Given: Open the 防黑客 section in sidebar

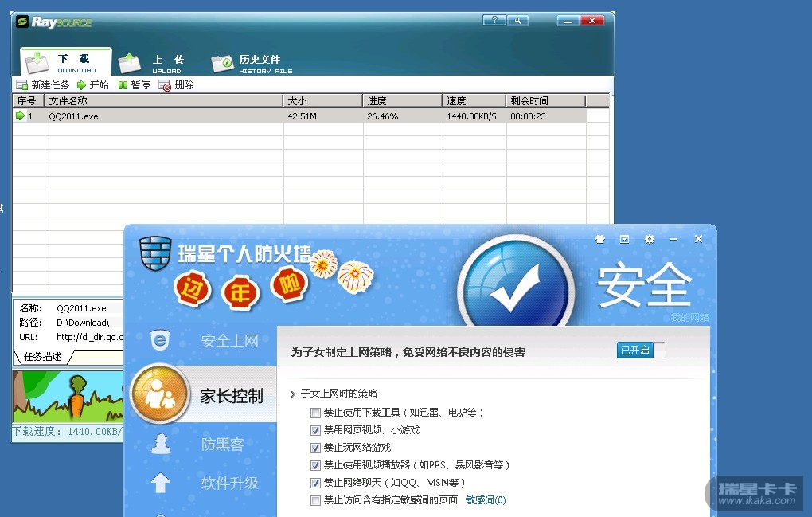Looking at the screenshot, I should (223, 444).
